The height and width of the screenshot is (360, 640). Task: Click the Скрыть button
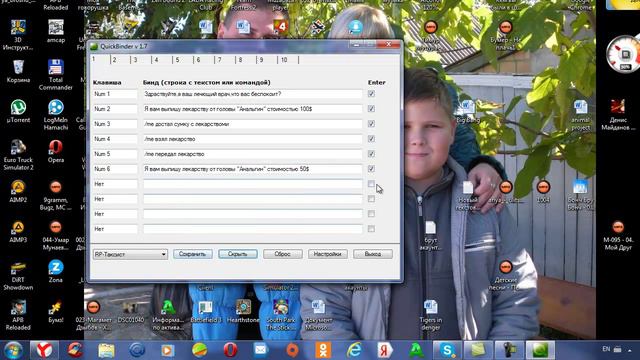pos(238,254)
